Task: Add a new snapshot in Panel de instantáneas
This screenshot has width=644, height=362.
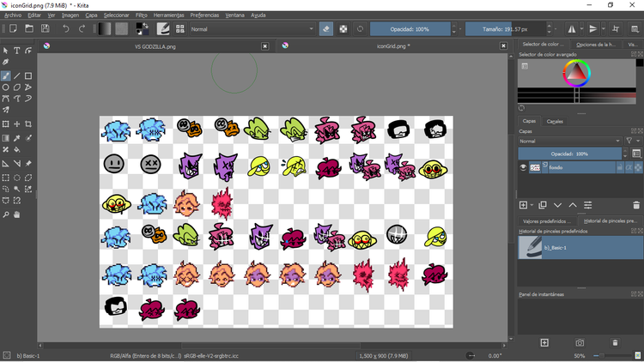Action: [x=544, y=343]
